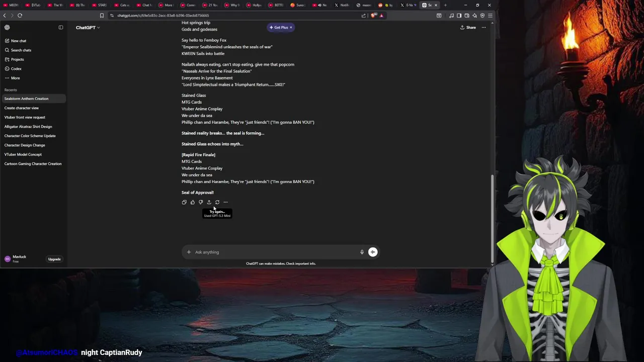Give the response a thumbs up

192,202
